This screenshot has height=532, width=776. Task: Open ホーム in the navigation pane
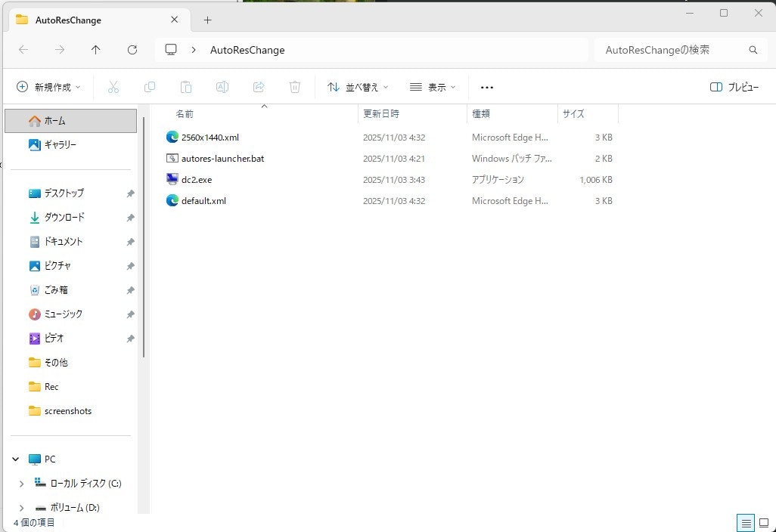click(x=71, y=121)
